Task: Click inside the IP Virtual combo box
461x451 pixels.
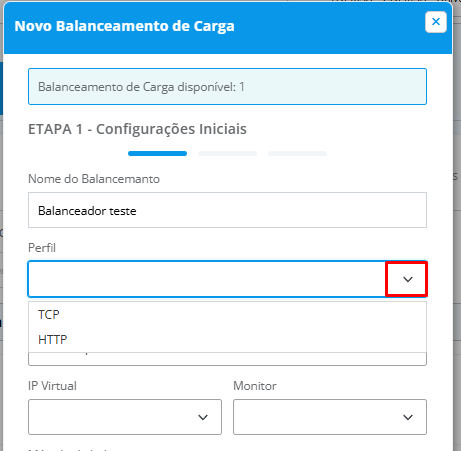Action: pyautogui.click(x=125, y=417)
